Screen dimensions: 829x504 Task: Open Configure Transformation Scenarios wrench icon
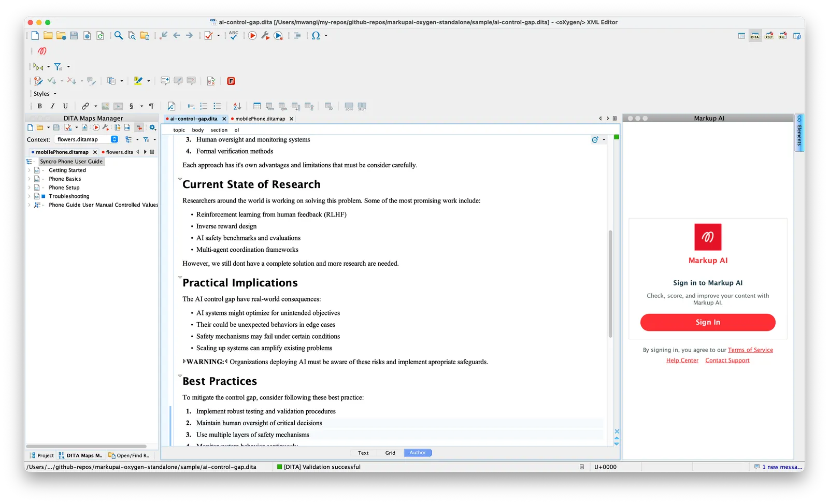tap(265, 35)
